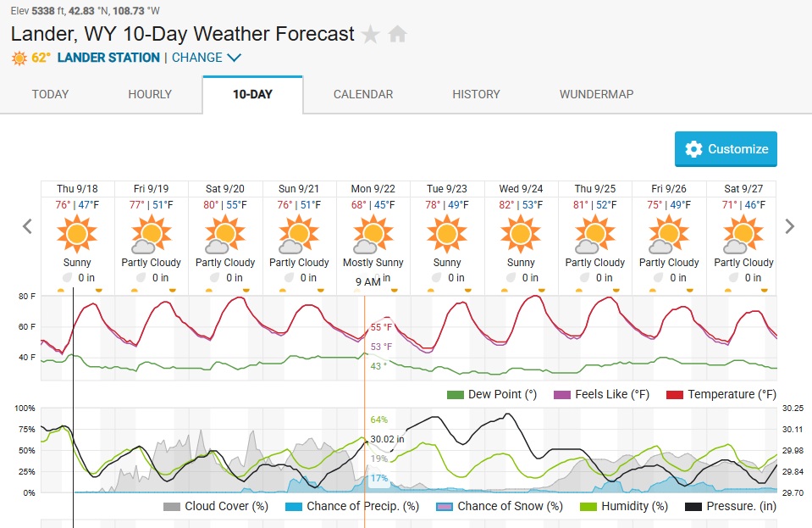This screenshot has height=528, width=812.
Task: Open the Calendar tab
Action: click(363, 94)
